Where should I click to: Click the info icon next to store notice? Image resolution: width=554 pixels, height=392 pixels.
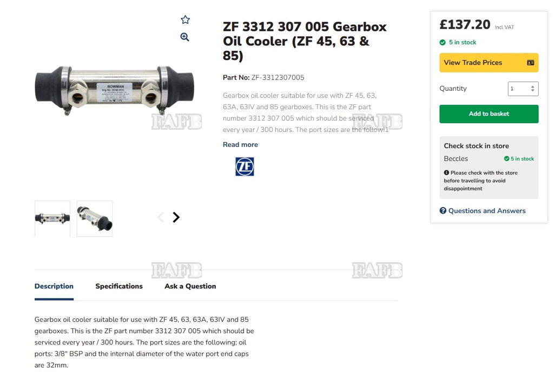click(446, 172)
